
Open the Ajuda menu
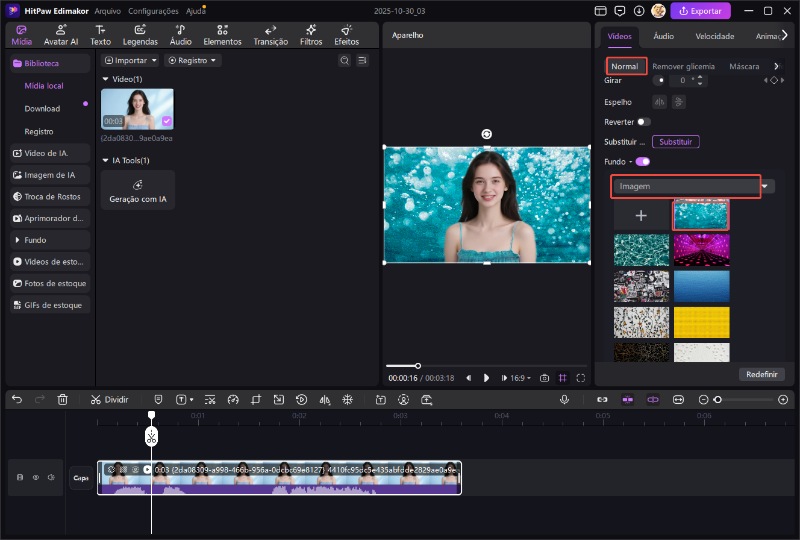(195, 11)
